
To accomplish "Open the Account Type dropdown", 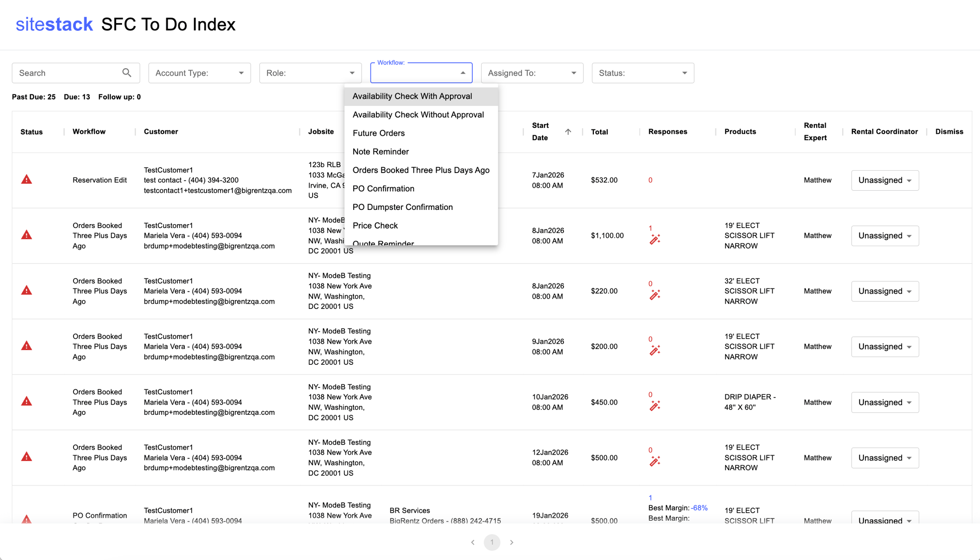I will tap(199, 73).
